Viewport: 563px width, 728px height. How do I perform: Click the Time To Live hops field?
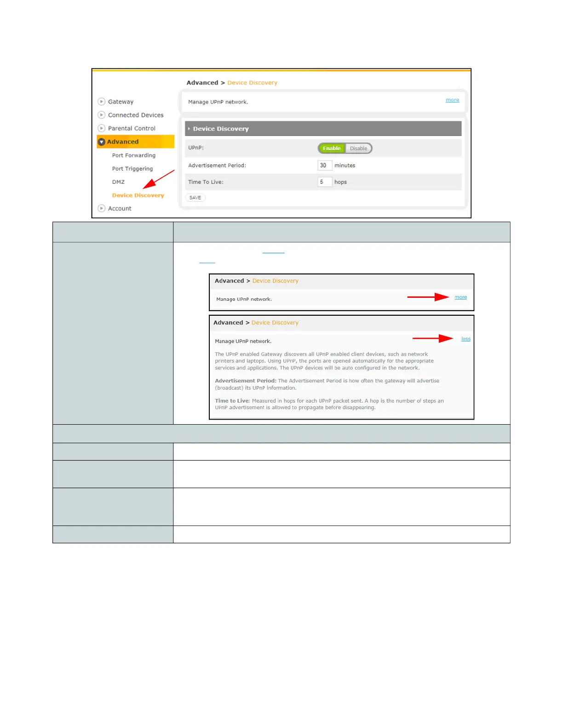[x=325, y=182]
